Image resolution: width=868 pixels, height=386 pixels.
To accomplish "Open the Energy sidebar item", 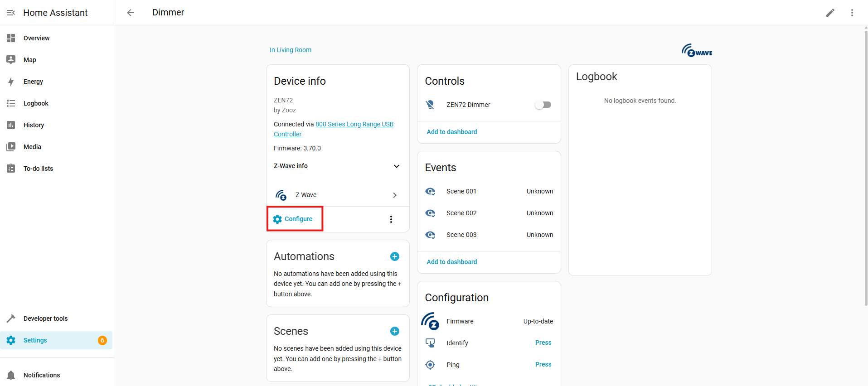I will (33, 82).
